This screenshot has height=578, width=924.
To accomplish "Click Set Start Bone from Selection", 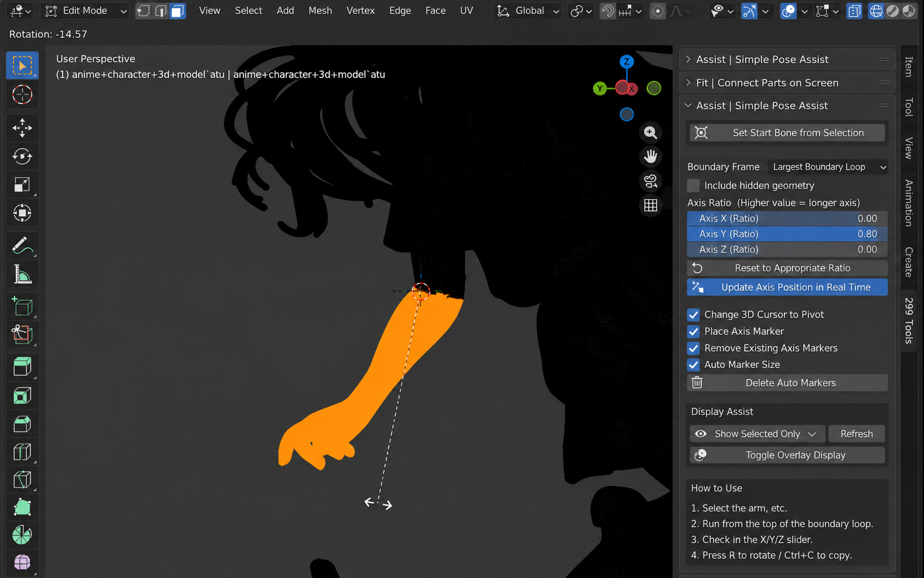I will coord(787,133).
